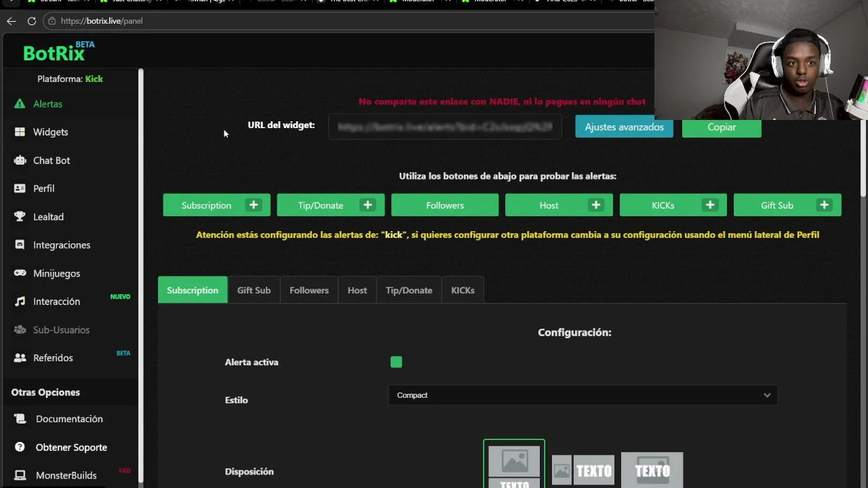Select text-over-image layout thumbnail

click(x=652, y=470)
